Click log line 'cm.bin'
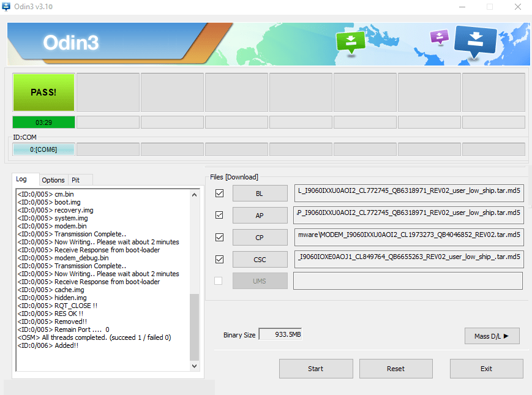The image size is (532, 395). point(46,195)
